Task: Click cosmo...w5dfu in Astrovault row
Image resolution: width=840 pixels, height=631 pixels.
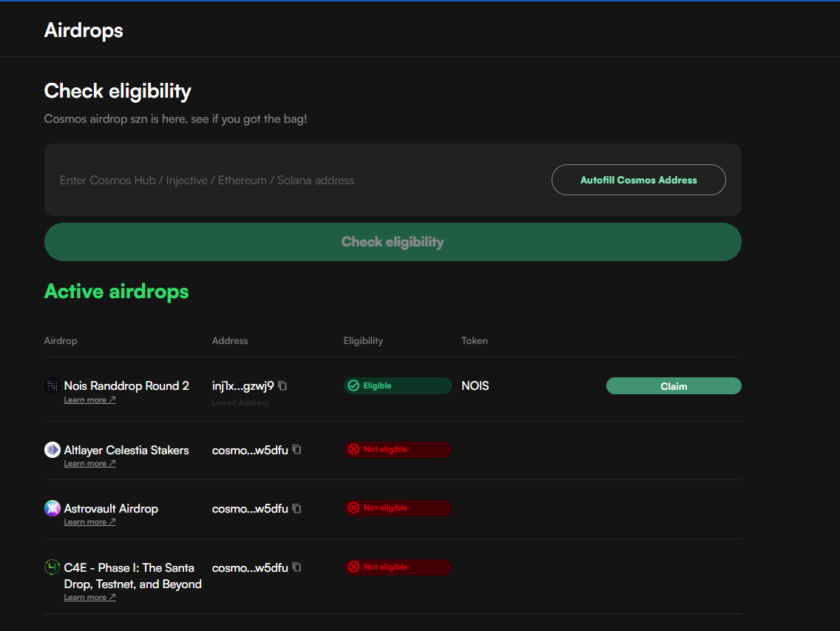Action: point(250,509)
